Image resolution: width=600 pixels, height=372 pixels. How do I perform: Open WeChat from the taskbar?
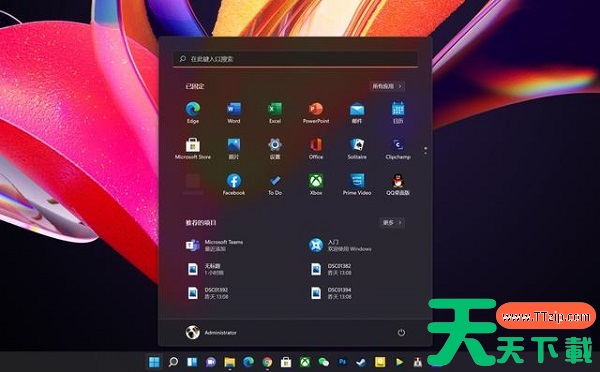(x=324, y=362)
